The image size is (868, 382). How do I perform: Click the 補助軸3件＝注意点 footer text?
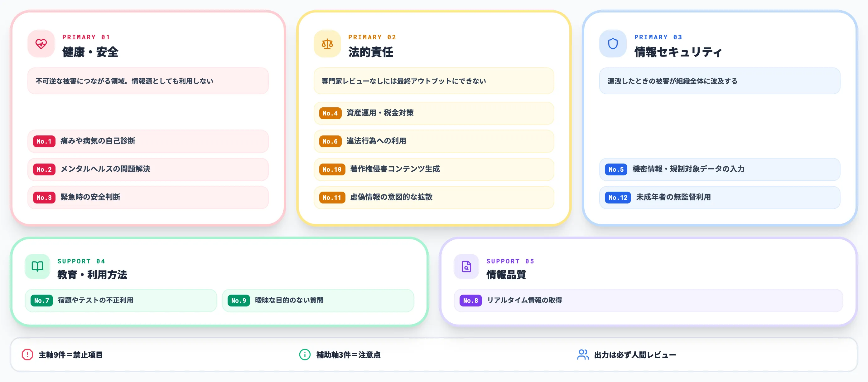pyautogui.click(x=348, y=355)
